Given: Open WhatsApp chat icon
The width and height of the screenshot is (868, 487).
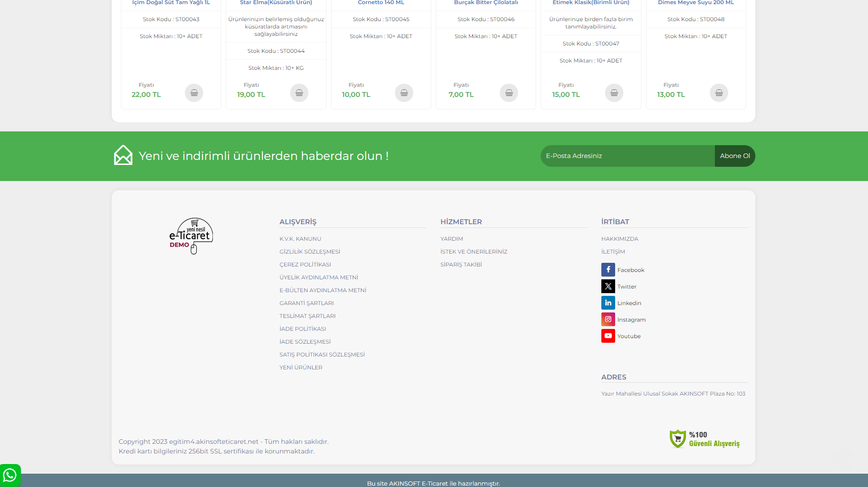Looking at the screenshot, I should 10,475.
